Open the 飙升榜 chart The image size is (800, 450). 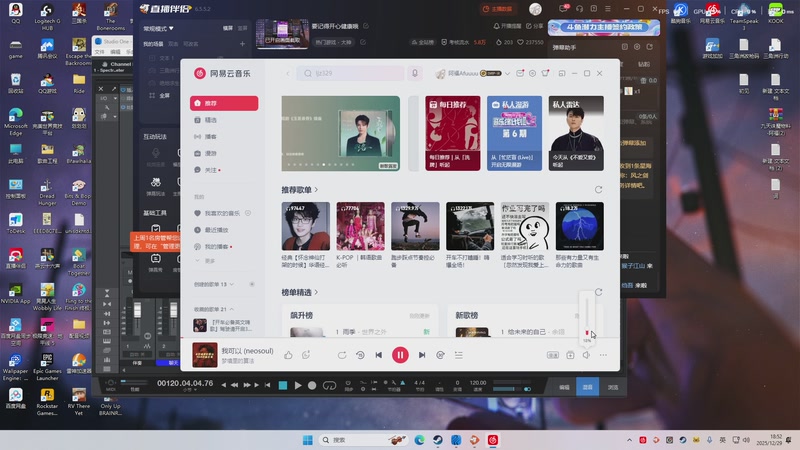click(302, 315)
